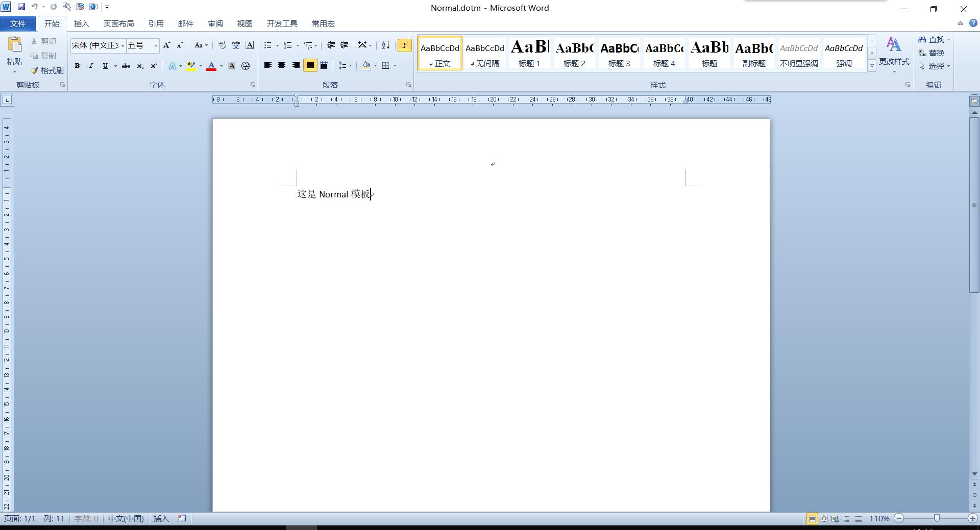This screenshot has width=980, height=530.
Task: Apply superscript formatting
Action: pos(154,66)
